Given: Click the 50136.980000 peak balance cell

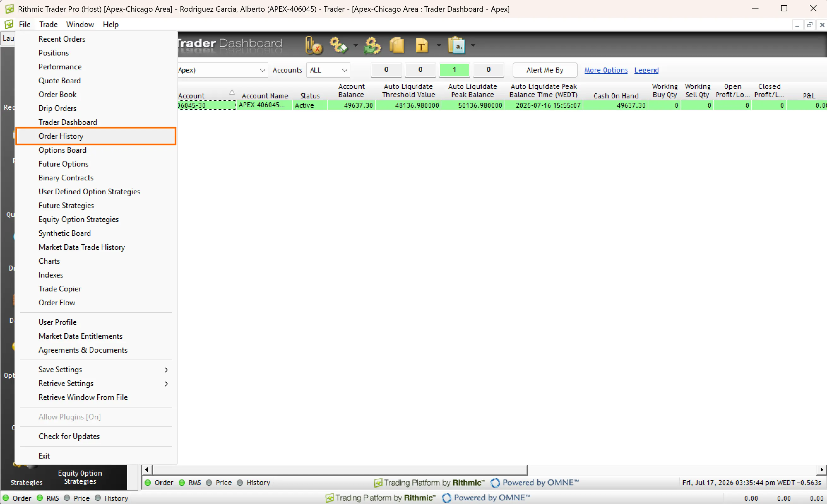Looking at the screenshot, I should pyautogui.click(x=473, y=105).
